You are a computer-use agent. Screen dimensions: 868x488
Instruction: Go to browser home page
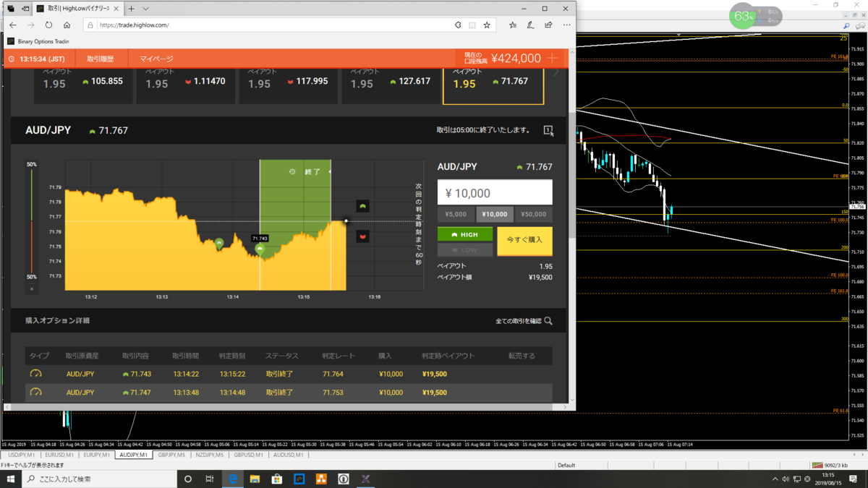click(67, 25)
